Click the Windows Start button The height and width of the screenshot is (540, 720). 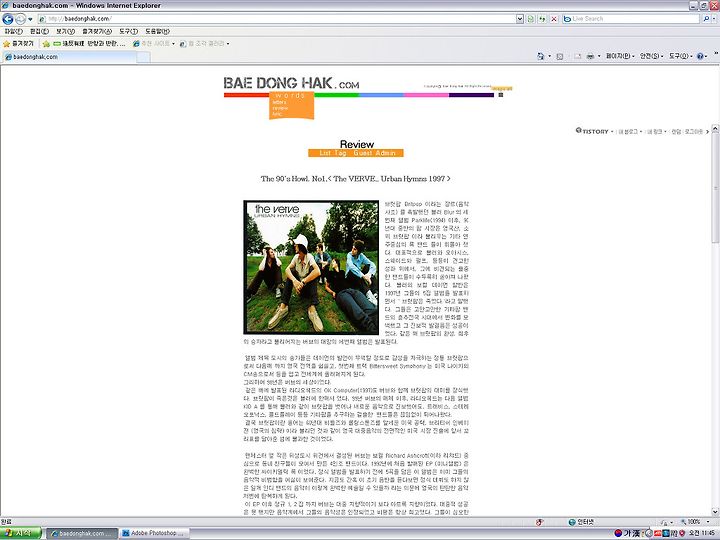click(21, 533)
